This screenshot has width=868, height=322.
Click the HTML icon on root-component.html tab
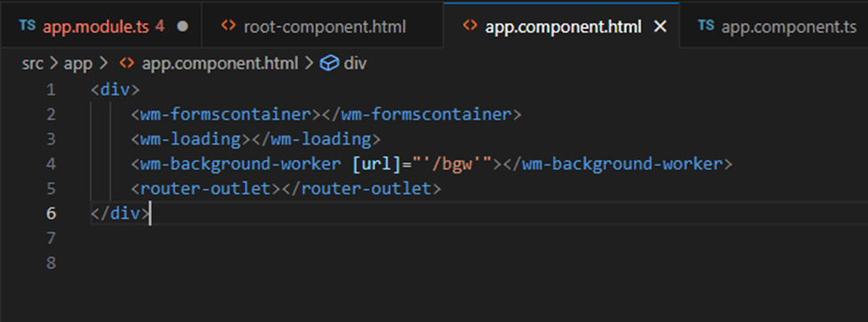click(x=227, y=26)
